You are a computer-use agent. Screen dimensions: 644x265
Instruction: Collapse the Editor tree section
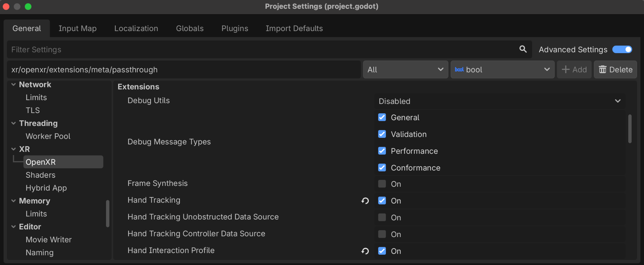coord(14,226)
